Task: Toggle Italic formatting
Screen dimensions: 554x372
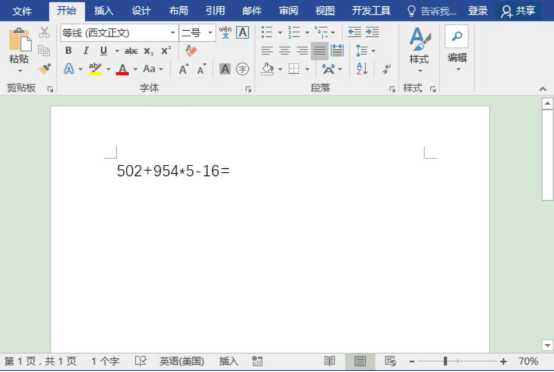Action: coord(86,51)
